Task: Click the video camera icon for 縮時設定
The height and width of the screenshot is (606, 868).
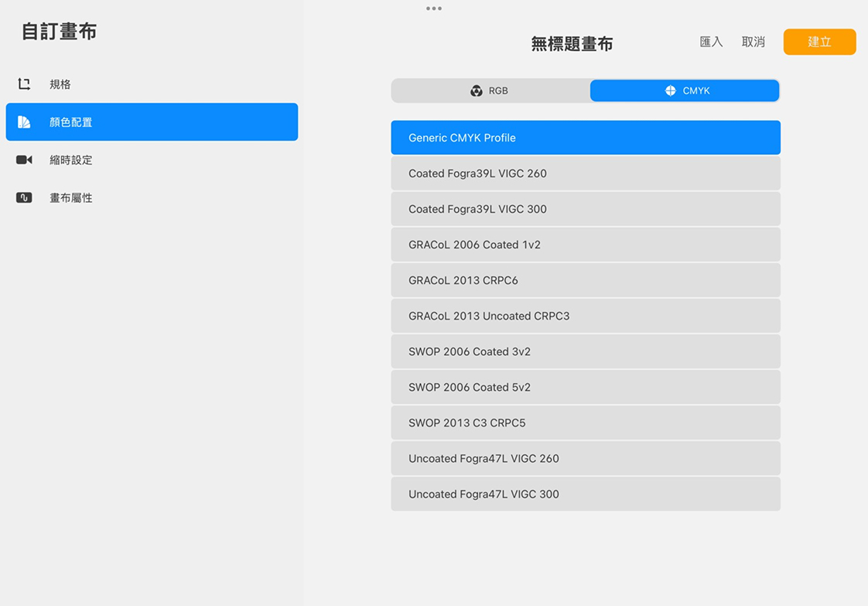Action: [24, 160]
